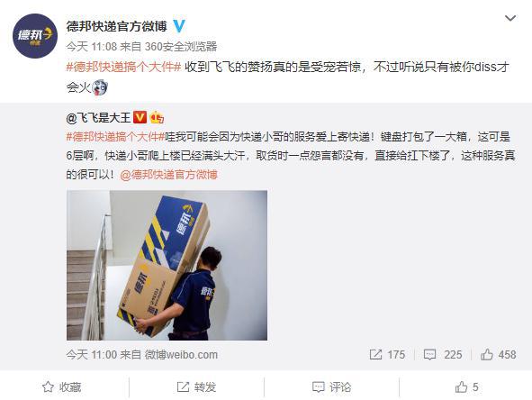
Task: Click the repost icon showing 175
Action: point(387,354)
